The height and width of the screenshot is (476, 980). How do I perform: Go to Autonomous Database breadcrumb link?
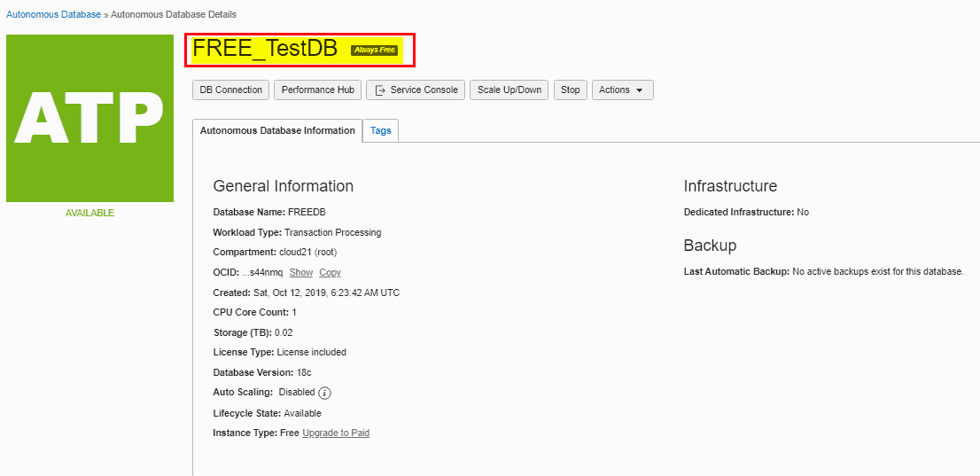coord(53,15)
